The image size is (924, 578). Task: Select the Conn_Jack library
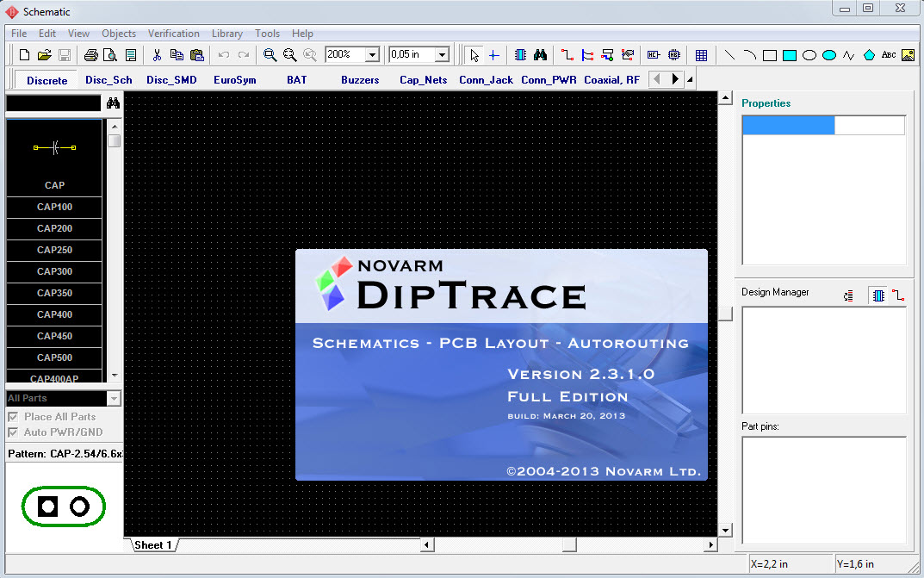[x=486, y=80]
